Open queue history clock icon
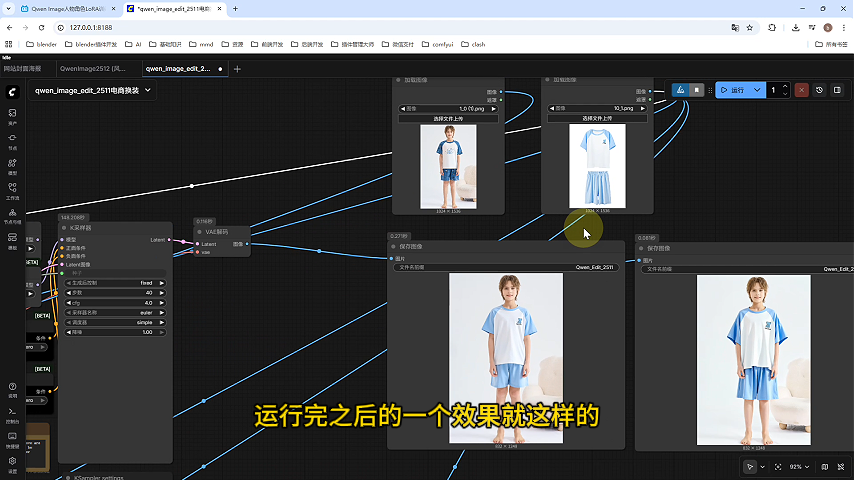854x480 pixels. [819, 90]
